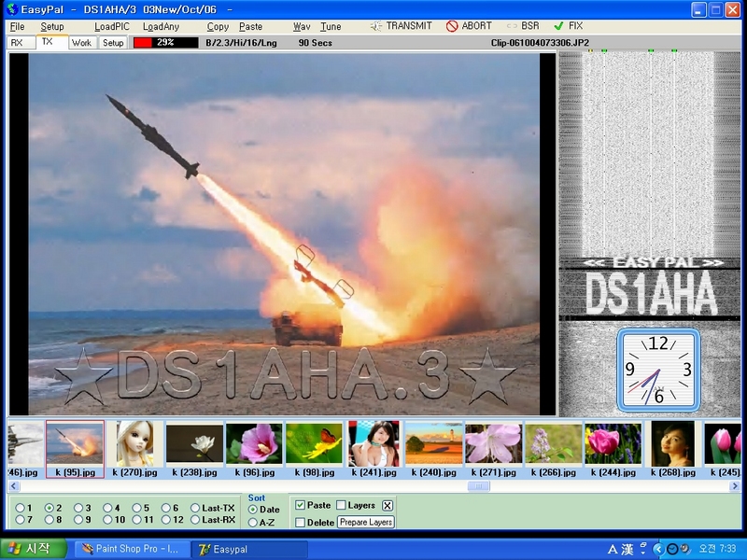This screenshot has width=747, height=560.
Task: Open the File menu
Action: coord(17,27)
